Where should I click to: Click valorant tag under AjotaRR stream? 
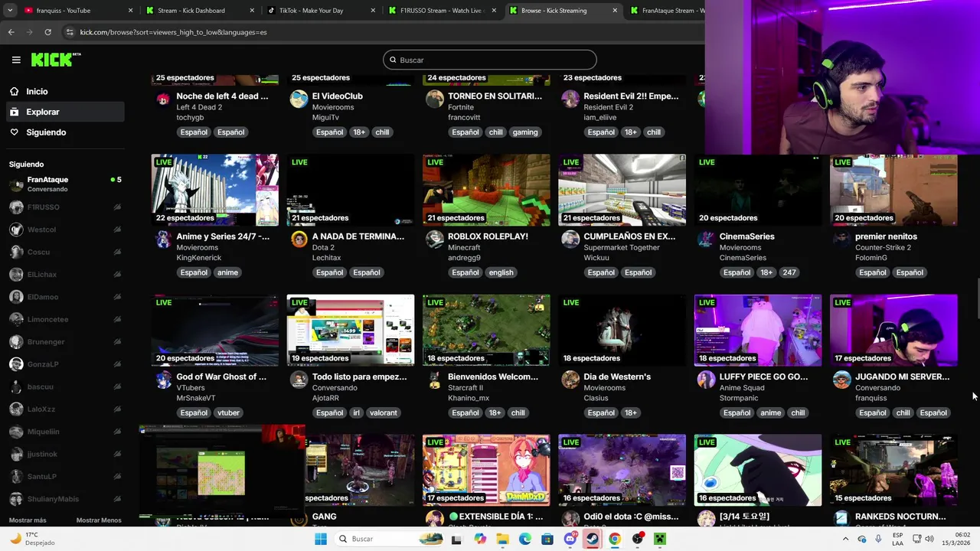[383, 412]
